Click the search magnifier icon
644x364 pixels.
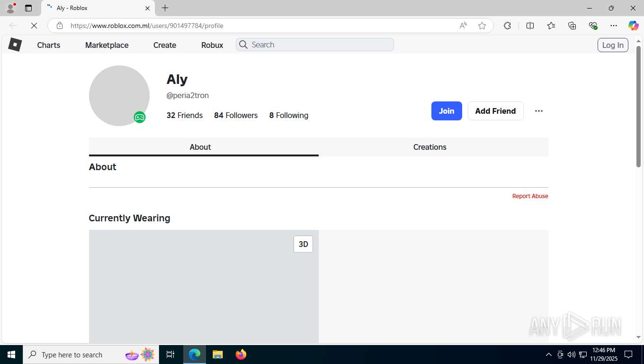[243, 45]
